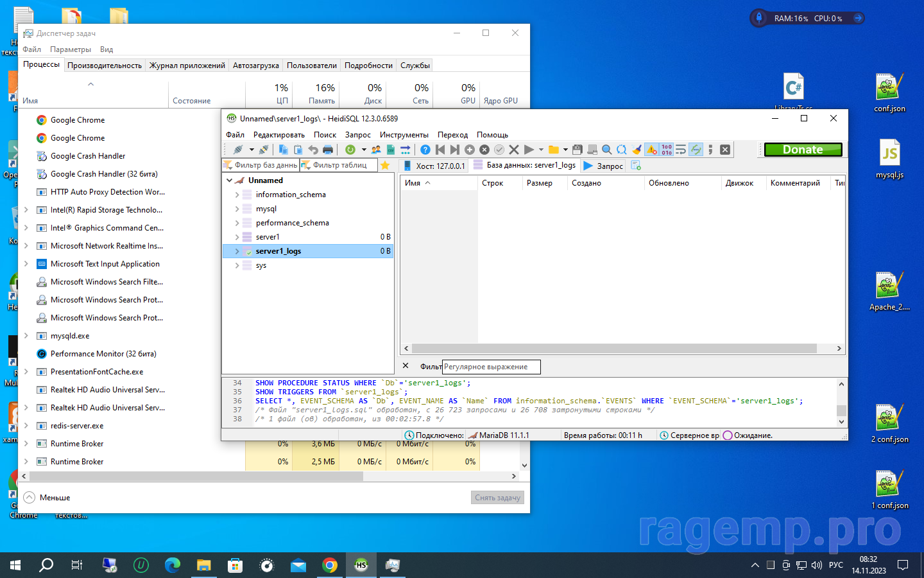This screenshot has width=924, height=578.
Task: Open the Инструменты menu in HeidiSQL
Action: (x=404, y=135)
